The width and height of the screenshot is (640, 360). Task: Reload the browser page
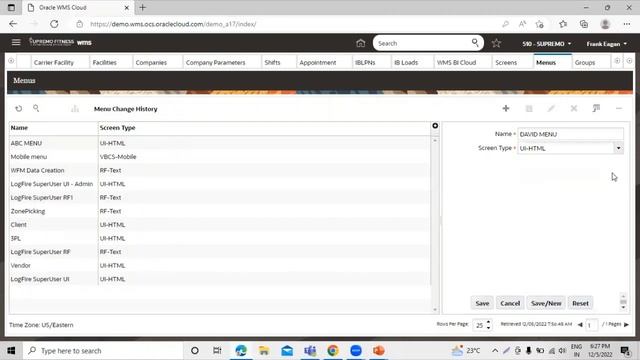point(54,24)
